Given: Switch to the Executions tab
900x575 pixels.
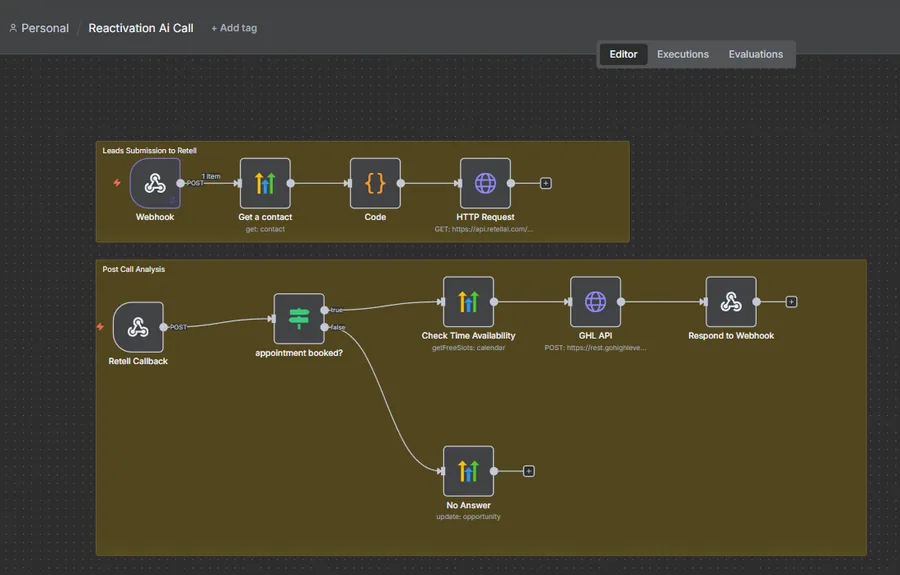Looking at the screenshot, I should coord(683,54).
